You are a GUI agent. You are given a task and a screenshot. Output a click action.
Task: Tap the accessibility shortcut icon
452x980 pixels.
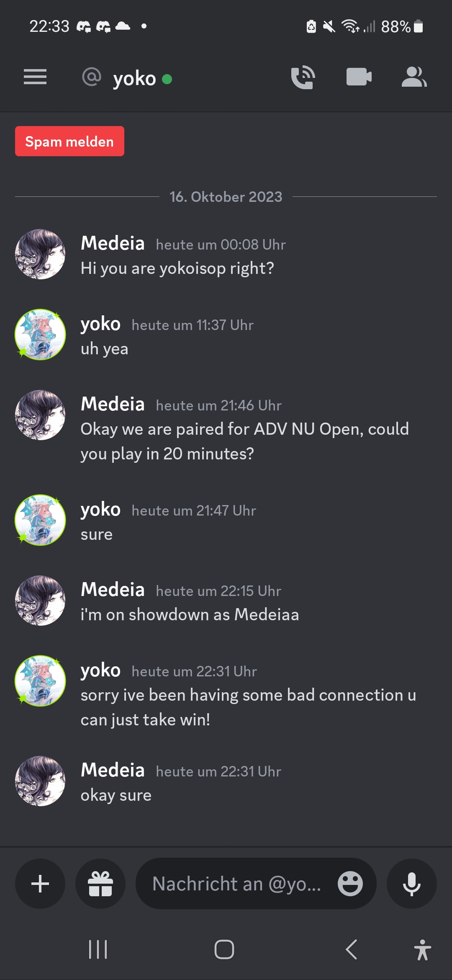click(423, 949)
